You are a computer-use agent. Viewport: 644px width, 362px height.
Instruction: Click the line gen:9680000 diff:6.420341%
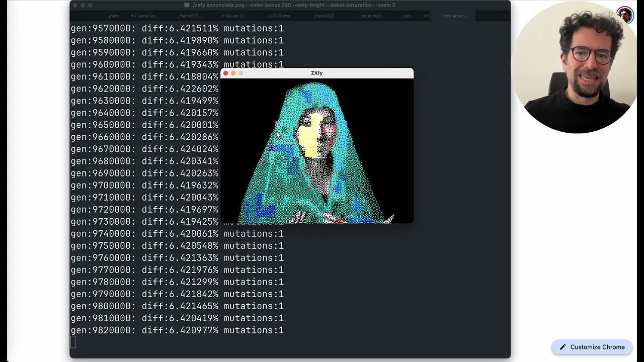(145, 161)
